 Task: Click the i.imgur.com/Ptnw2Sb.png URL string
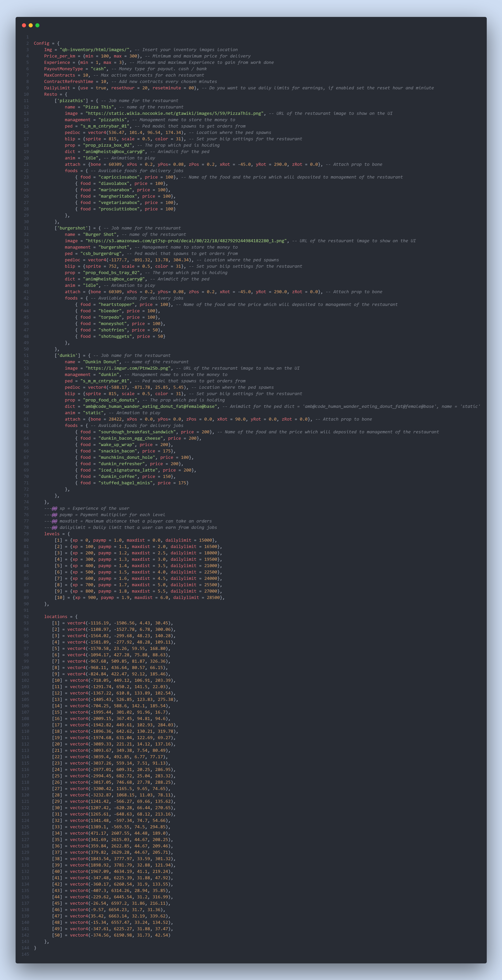pos(128,368)
